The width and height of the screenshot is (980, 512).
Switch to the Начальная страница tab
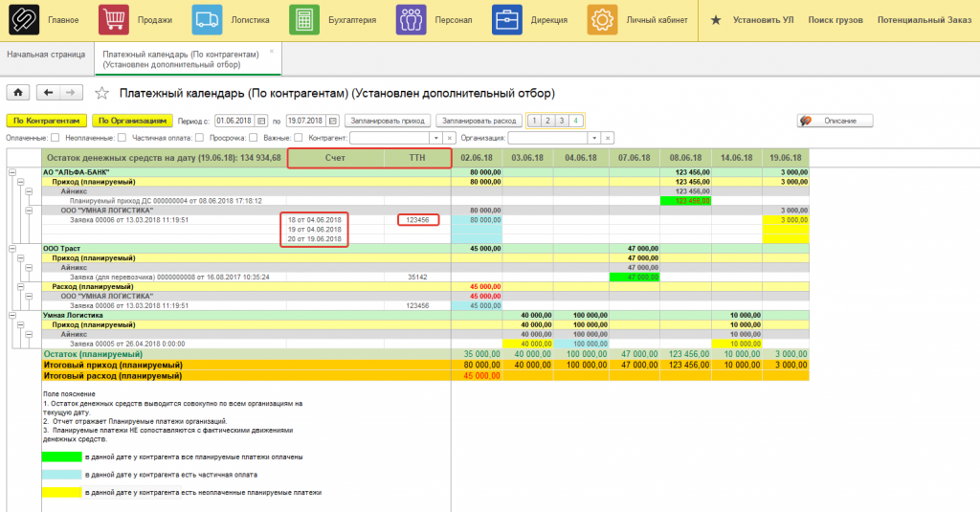[46, 55]
